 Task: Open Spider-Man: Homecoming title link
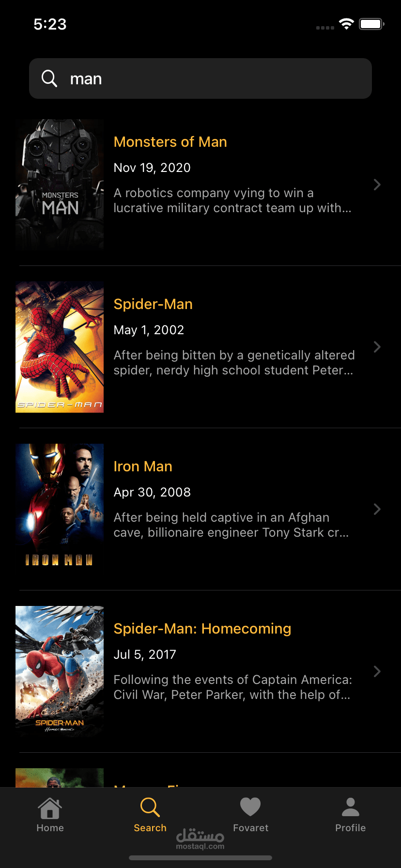tap(202, 629)
